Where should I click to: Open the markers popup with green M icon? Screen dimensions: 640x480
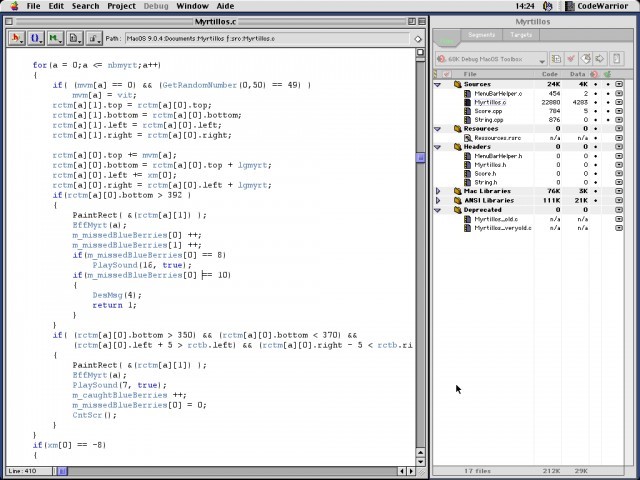55,38
